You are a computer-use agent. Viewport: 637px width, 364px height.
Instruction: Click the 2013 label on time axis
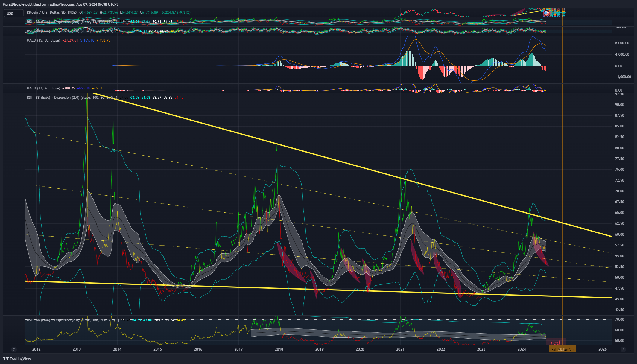click(x=77, y=349)
